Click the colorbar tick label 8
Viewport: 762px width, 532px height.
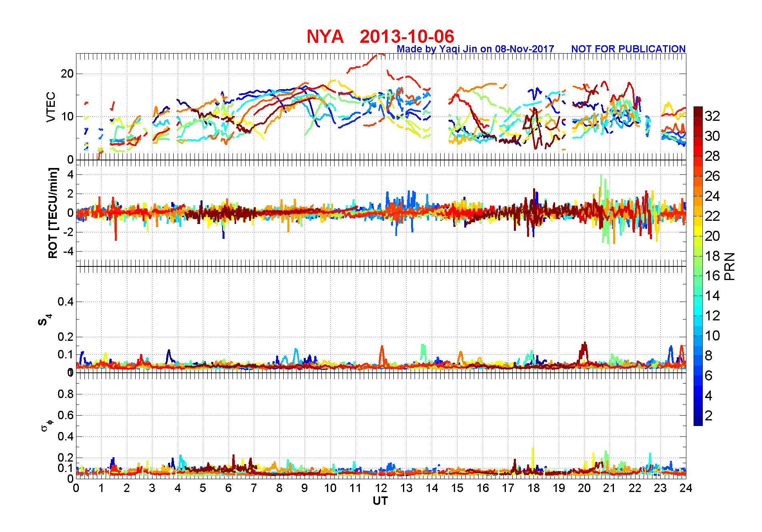tap(708, 356)
